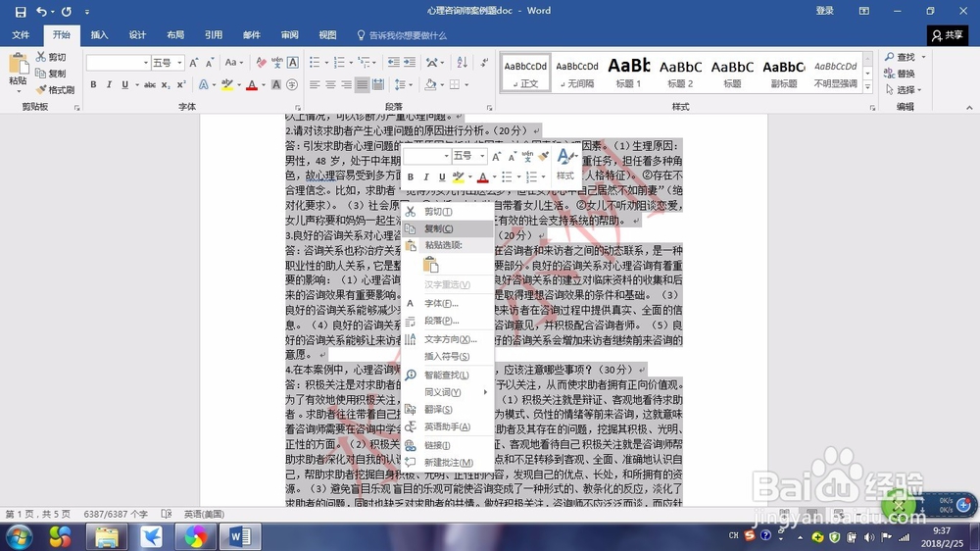
Task: Choose Translate (翻译) in context menu
Action: tap(448, 410)
